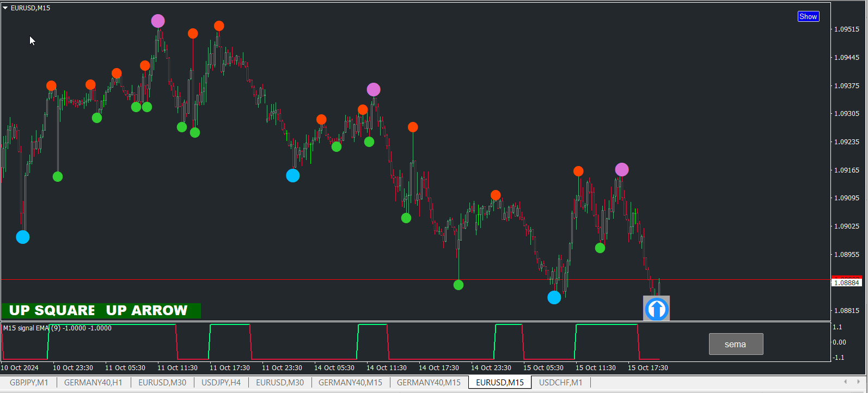This screenshot has width=868, height=393.
Task: Click the blue up arrow signal icon
Action: click(656, 309)
